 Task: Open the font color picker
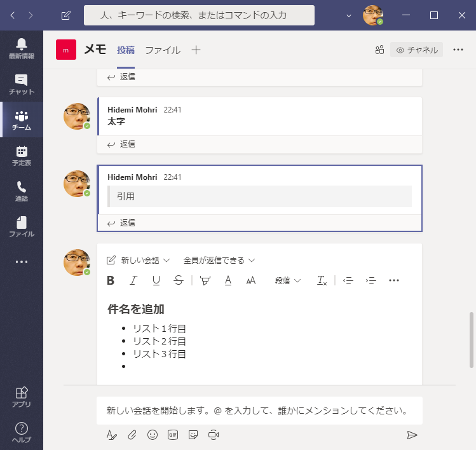pyautogui.click(x=228, y=280)
